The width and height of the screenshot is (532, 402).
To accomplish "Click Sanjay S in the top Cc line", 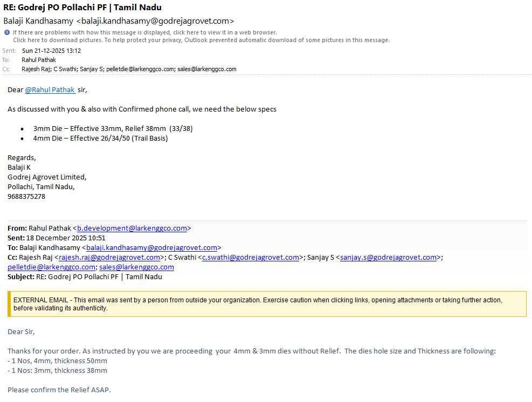I will 93,69.
